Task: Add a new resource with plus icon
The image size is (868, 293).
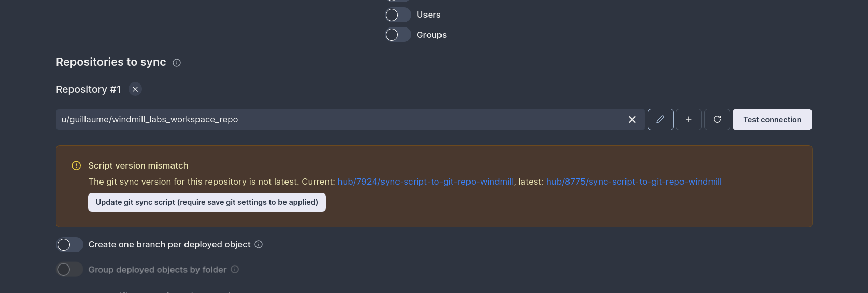Action: click(689, 119)
